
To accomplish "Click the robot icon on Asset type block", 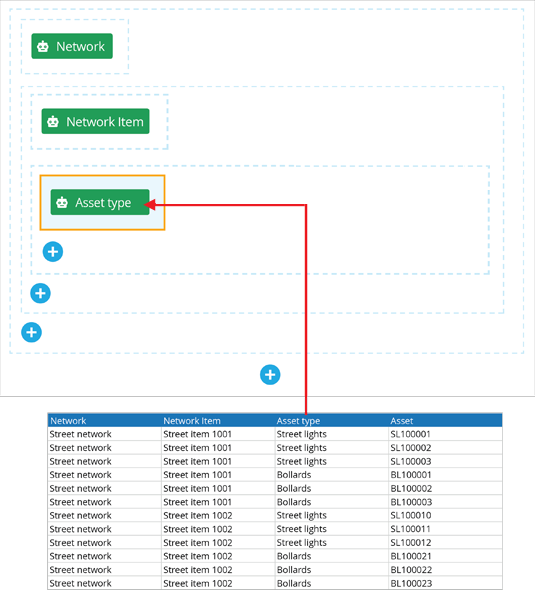I will click(62, 202).
